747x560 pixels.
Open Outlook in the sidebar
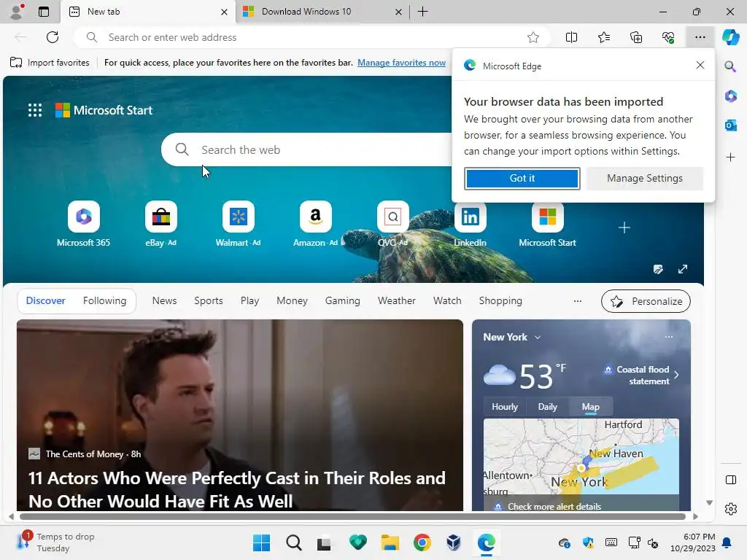(730, 125)
